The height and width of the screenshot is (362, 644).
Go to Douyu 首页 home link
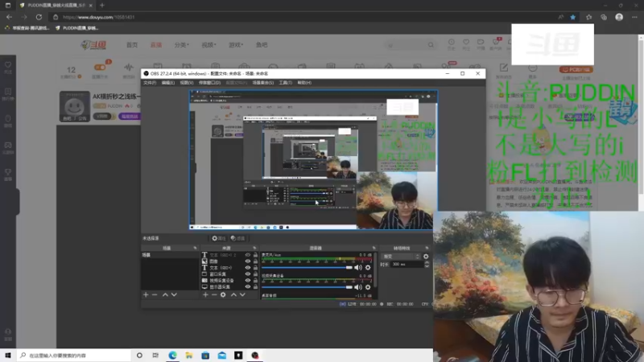click(x=132, y=45)
